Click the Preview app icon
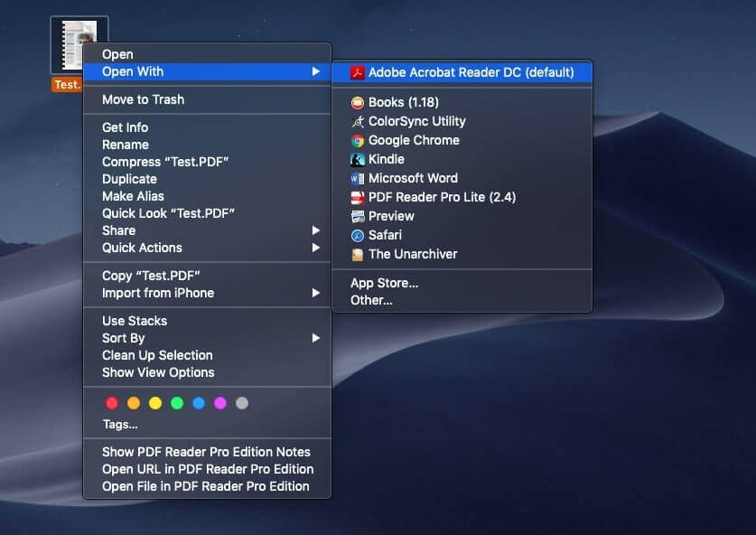Image resolution: width=756 pixels, height=535 pixels. click(358, 216)
